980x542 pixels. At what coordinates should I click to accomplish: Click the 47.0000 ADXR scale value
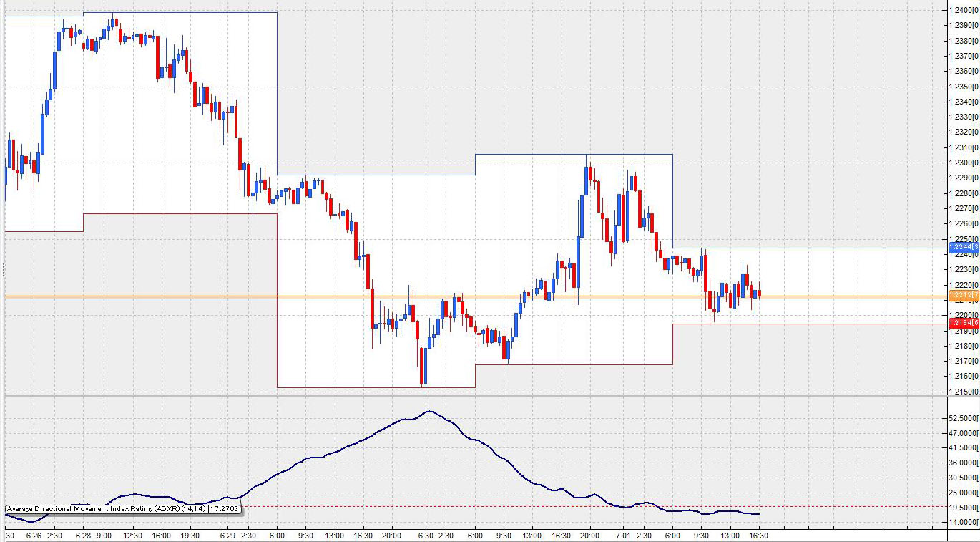964,433
